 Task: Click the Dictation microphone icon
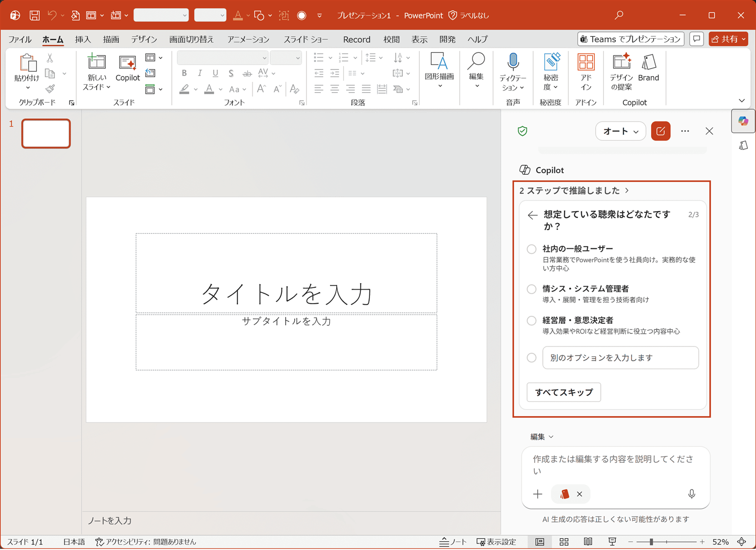(x=513, y=61)
